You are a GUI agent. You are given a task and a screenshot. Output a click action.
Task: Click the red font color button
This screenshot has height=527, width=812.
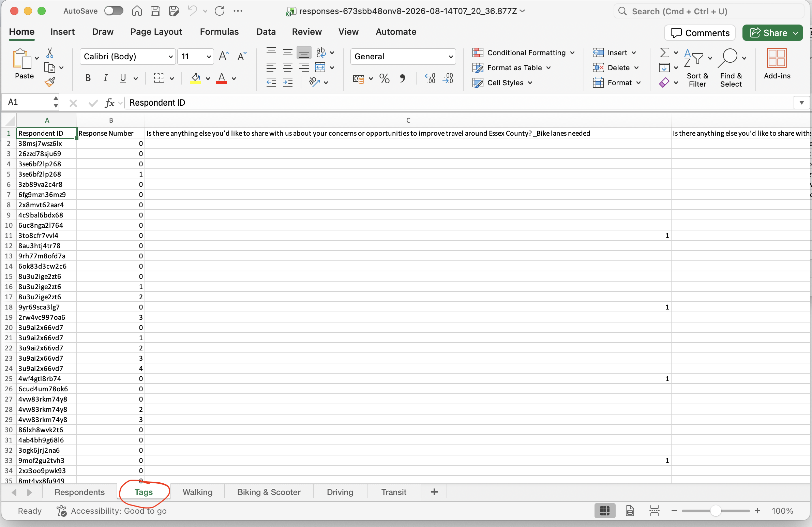pyautogui.click(x=222, y=78)
